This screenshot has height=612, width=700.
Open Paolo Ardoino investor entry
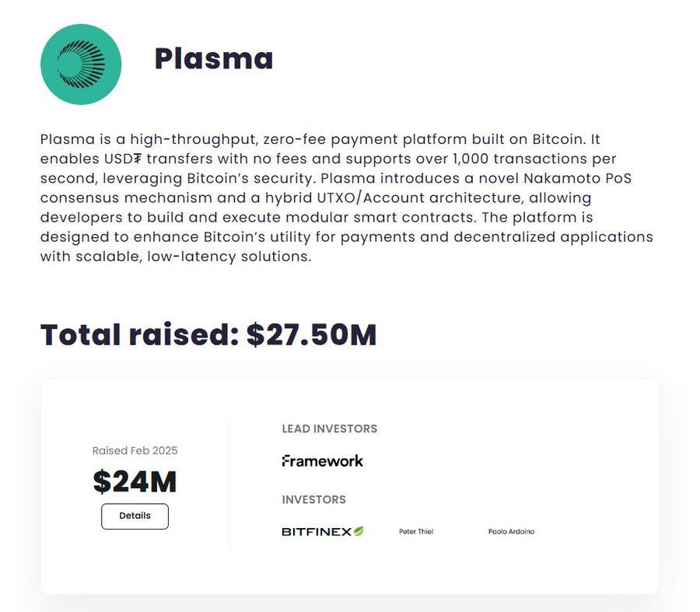pos(511,531)
